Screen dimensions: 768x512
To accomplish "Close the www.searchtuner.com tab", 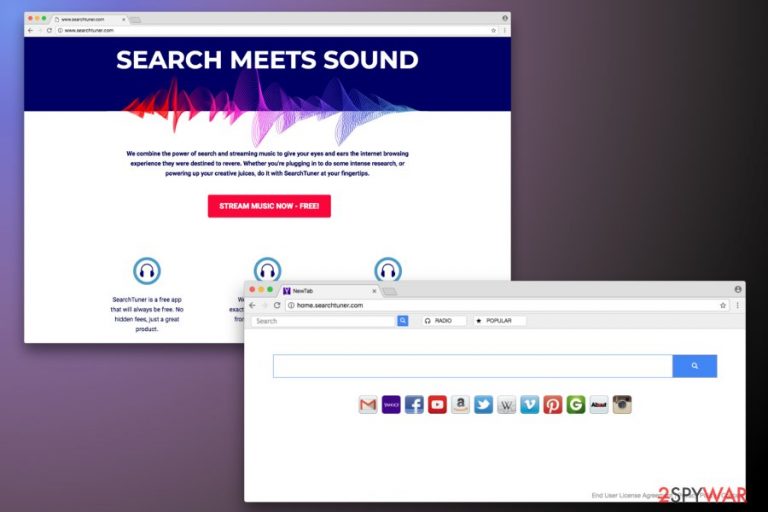I will click(x=123, y=20).
